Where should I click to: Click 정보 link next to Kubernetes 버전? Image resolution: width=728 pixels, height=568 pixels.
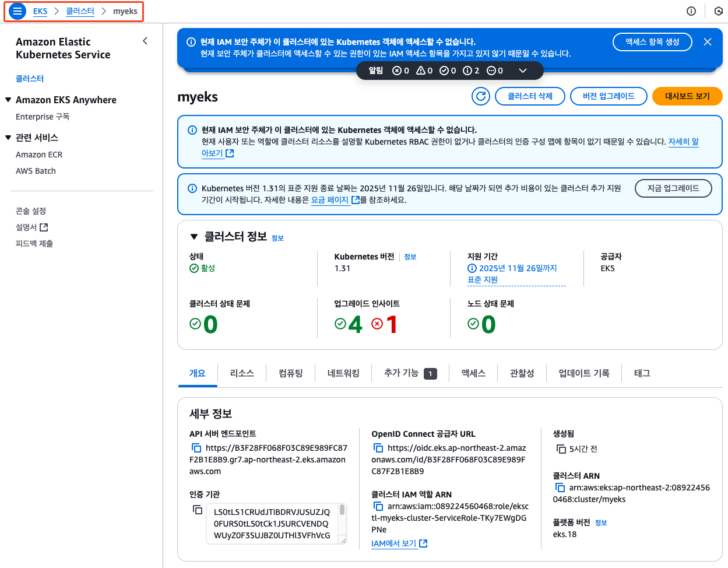(x=410, y=257)
